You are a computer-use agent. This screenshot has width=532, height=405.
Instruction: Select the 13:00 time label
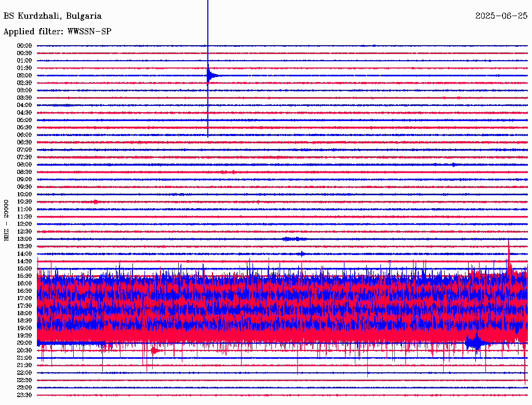click(x=24, y=239)
